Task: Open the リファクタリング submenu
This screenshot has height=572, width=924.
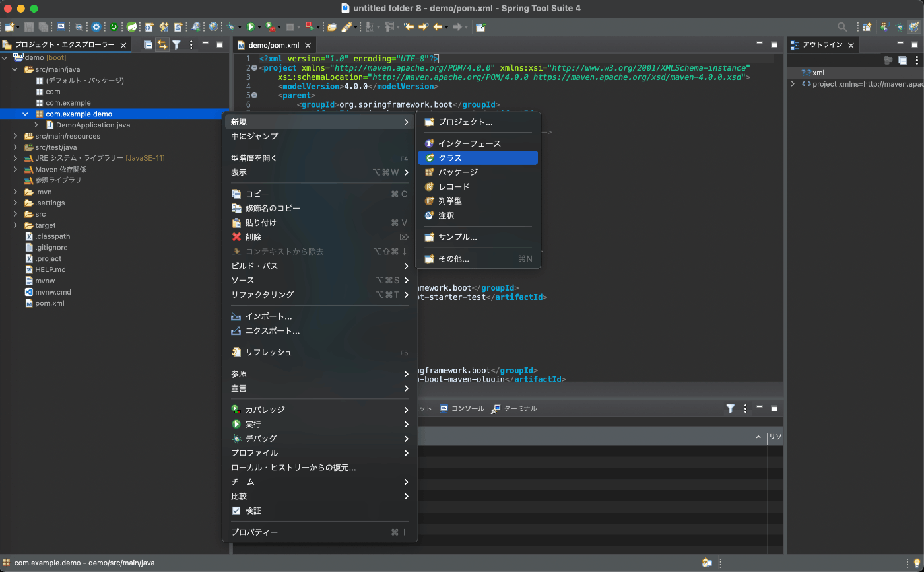Action: point(320,295)
